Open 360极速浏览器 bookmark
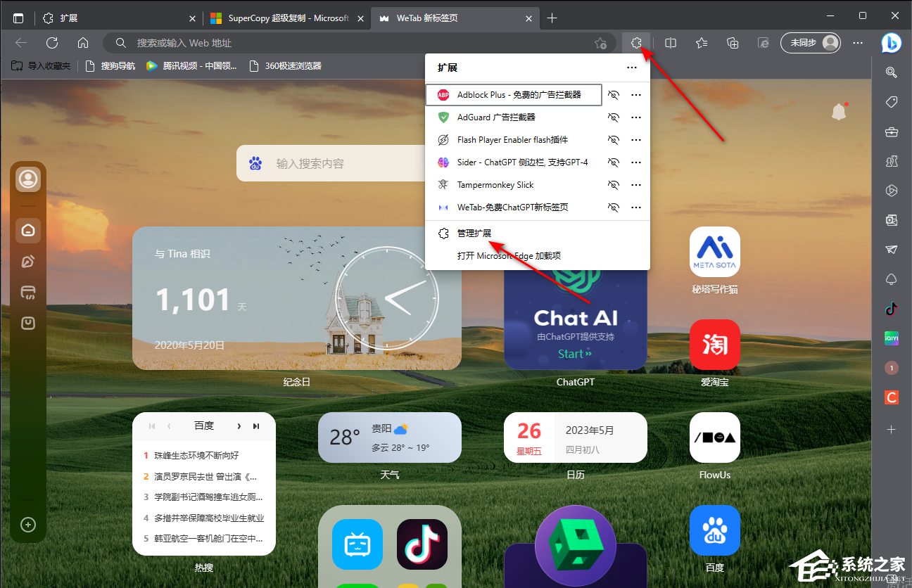912x588 pixels. point(286,66)
